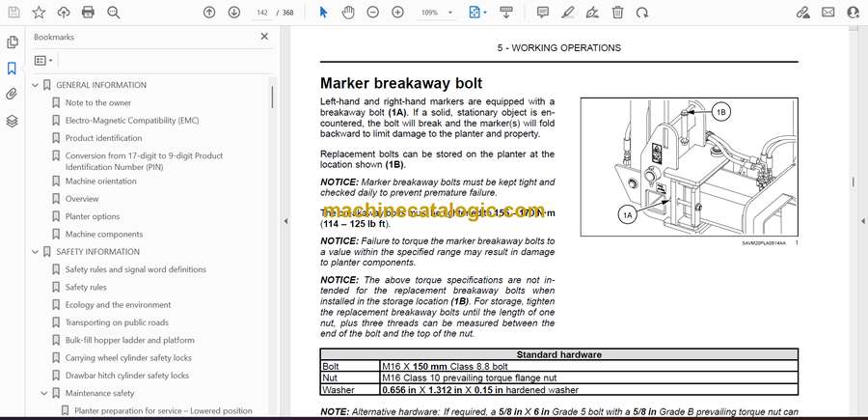Screen dimensions: 868x420
Task: Collapse the Maintenance safety bookmark
Action: [44, 393]
